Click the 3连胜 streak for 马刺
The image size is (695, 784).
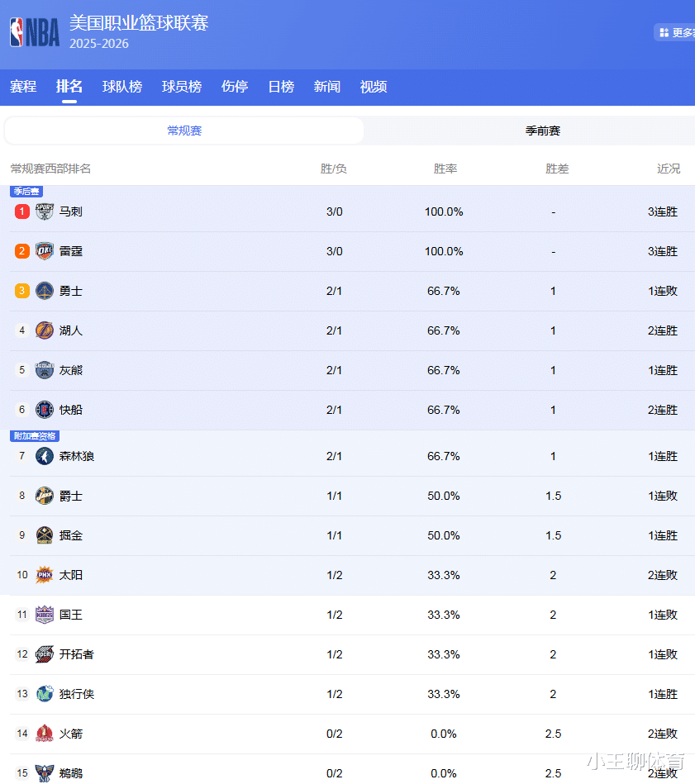[x=663, y=211]
